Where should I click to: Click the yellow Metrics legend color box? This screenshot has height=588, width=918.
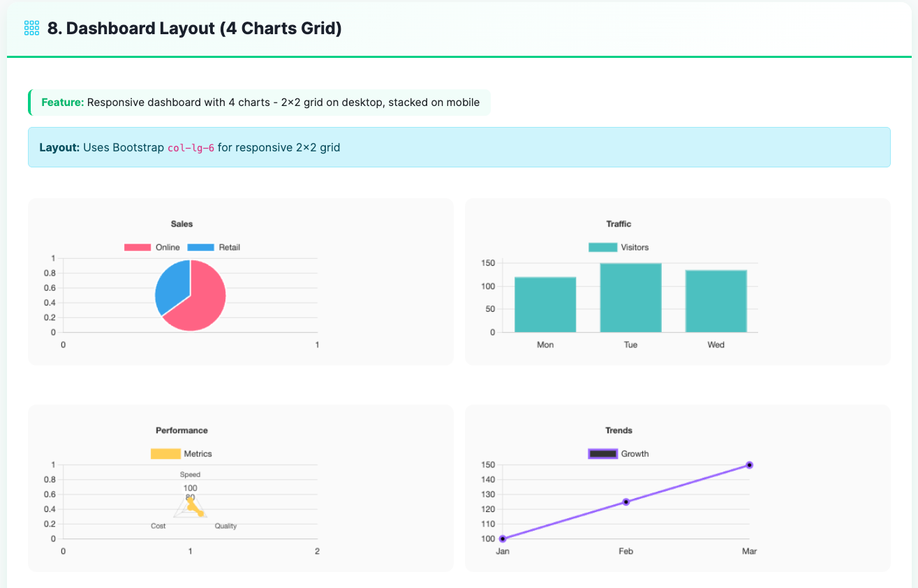point(165,454)
